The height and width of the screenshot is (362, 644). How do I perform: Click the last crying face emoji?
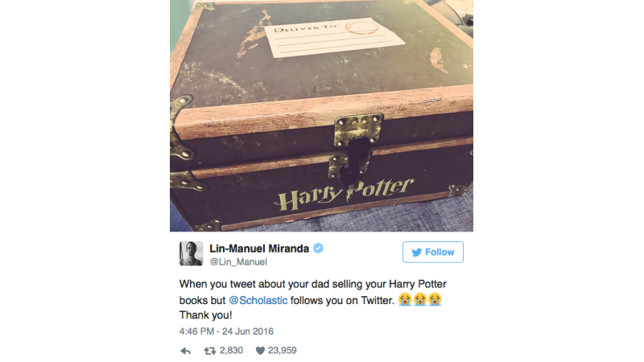pos(435,299)
